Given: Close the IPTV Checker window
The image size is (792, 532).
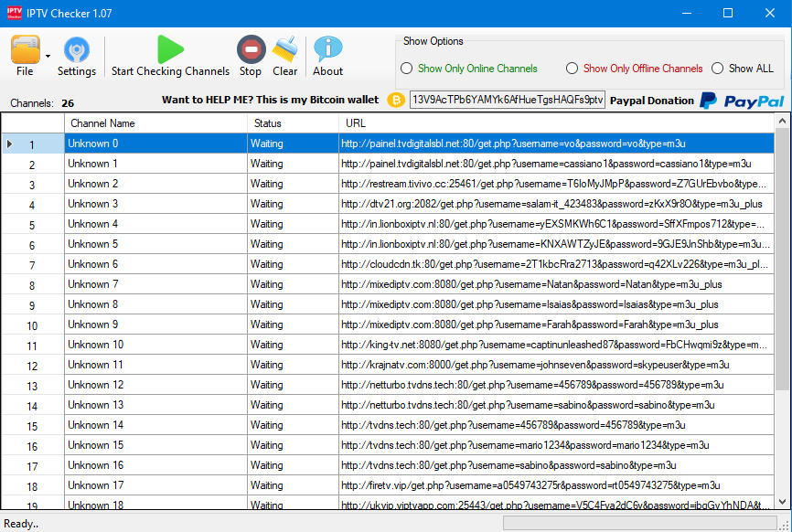Looking at the screenshot, I should (770, 13).
